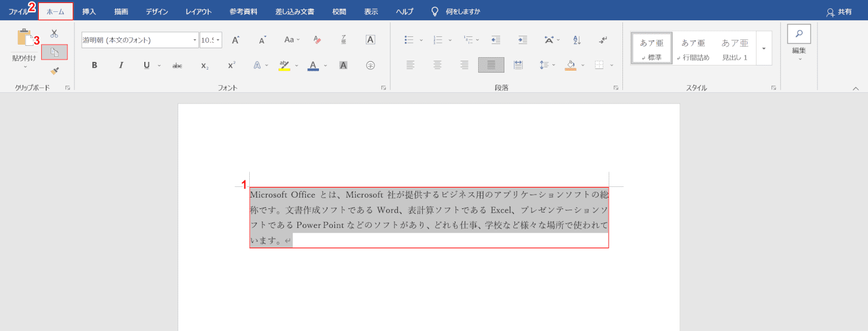Click the search magnifier Edit icon

799,34
